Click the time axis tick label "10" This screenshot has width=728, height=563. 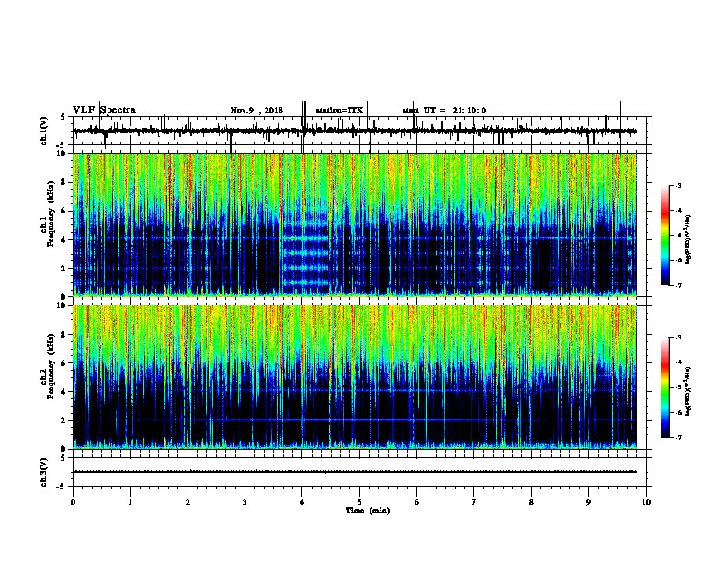pyautogui.click(x=646, y=502)
